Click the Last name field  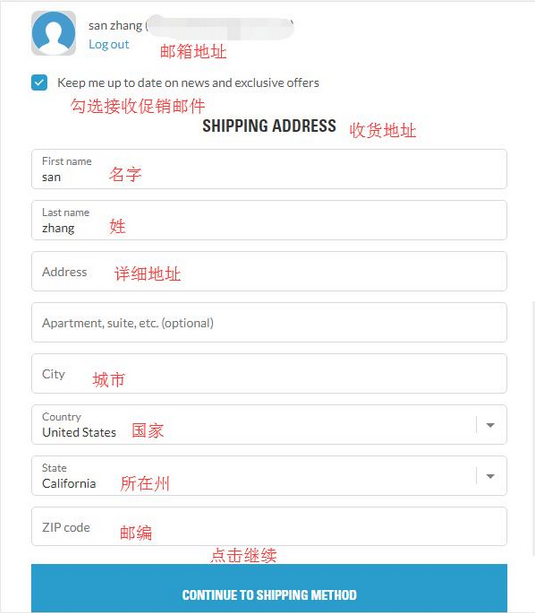[269, 220]
